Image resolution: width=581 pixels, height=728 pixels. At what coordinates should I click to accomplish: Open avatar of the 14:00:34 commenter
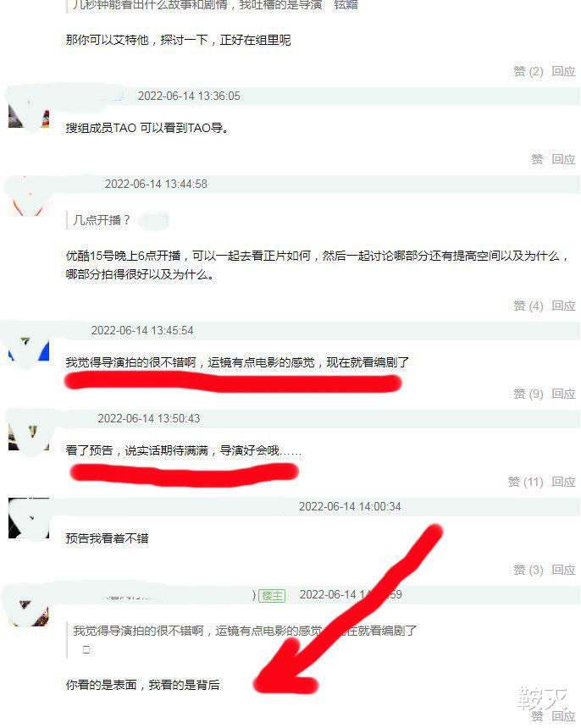point(29,519)
